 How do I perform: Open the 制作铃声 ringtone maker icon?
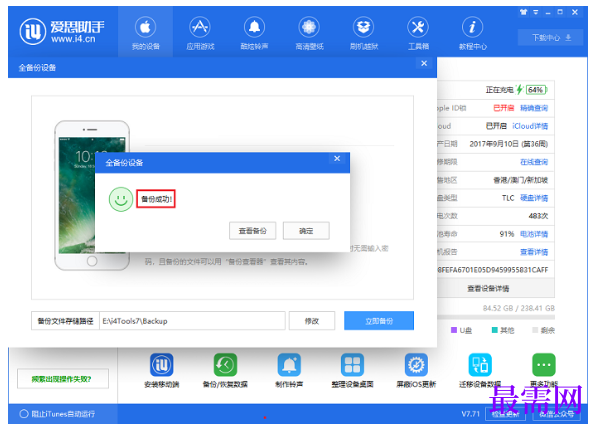pyautogui.click(x=289, y=370)
